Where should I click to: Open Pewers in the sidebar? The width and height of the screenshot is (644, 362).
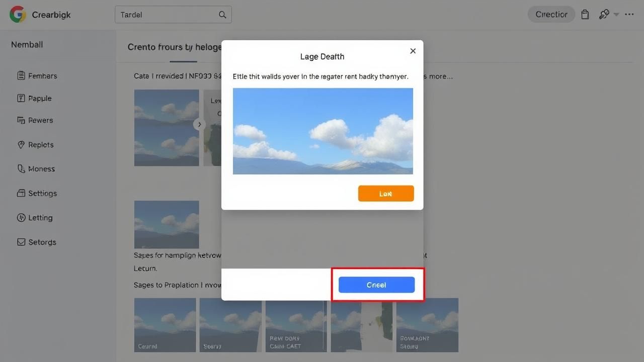click(40, 121)
